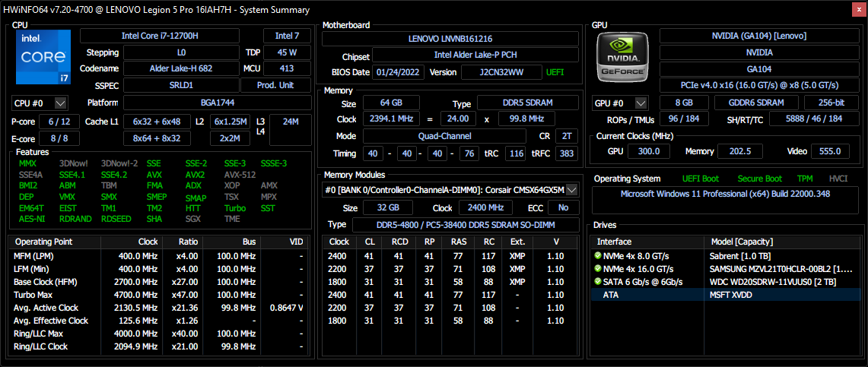This screenshot has height=367, width=868.
Task: Click the PCIe v4.0 x16 link field
Action: (x=758, y=86)
